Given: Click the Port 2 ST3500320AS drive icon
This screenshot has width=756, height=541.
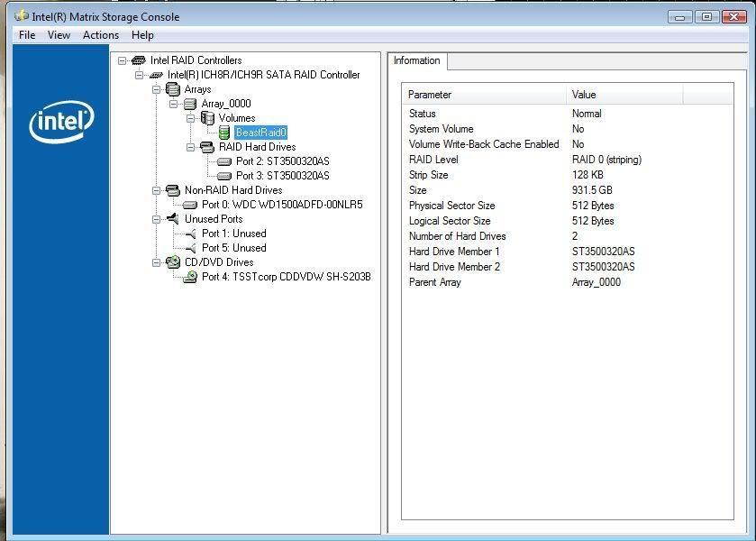Looking at the screenshot, I should click(224, 161).
